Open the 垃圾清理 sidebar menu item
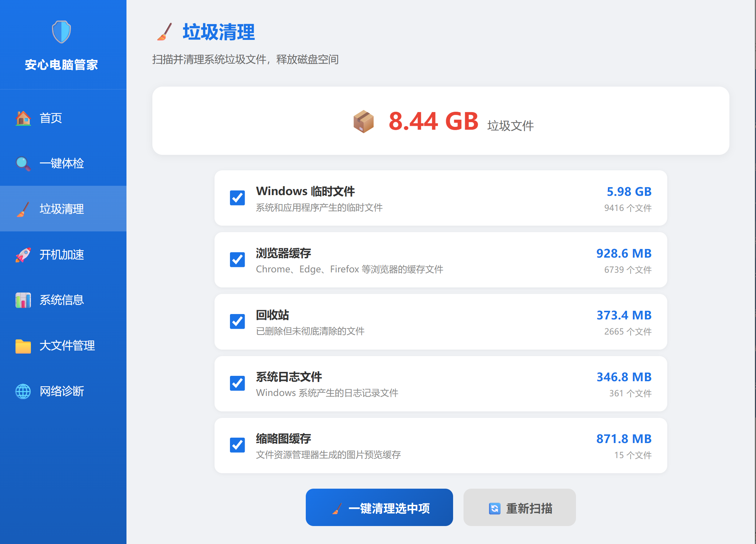756x544 pixels. click(x=62, y=209)
